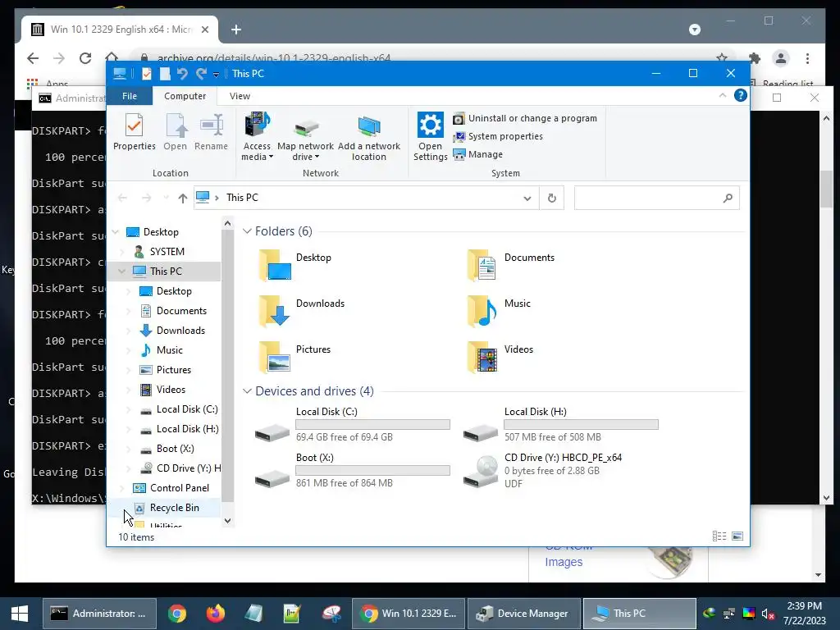
Task: Switch to details view layout button
Action: 719,536
